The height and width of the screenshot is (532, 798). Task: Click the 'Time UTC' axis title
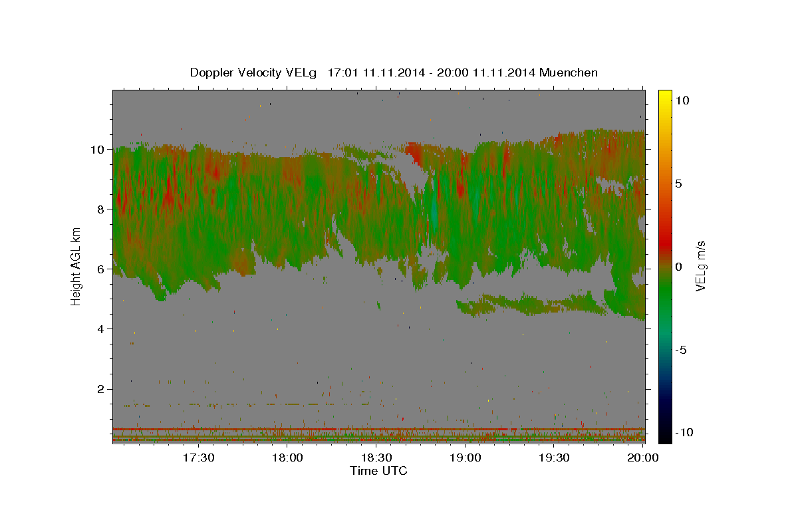[x=378, y=471]
